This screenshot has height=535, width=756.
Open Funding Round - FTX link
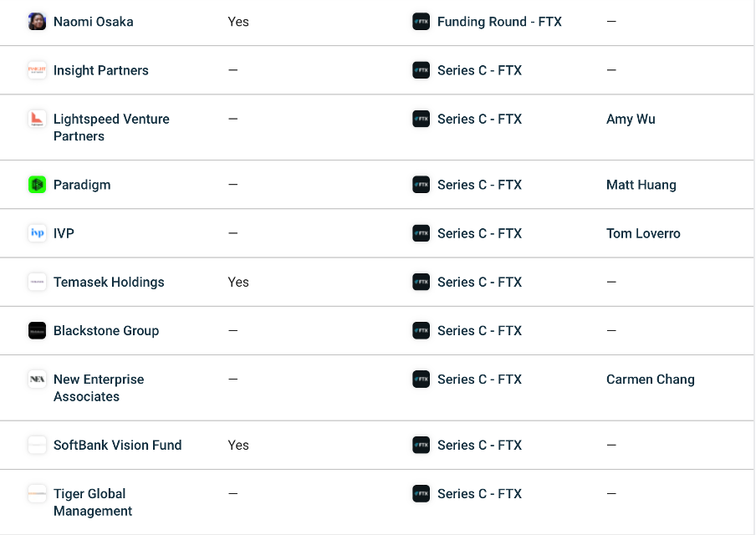point(499,22)
